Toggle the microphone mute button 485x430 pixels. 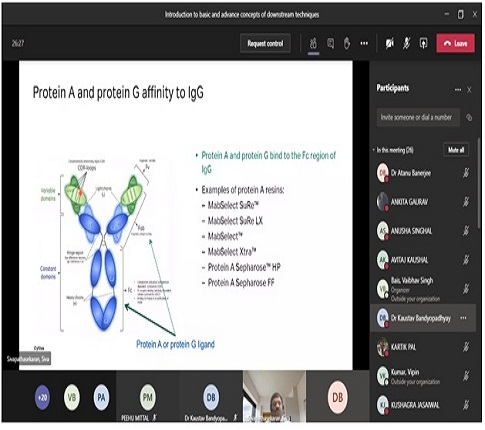406,44
